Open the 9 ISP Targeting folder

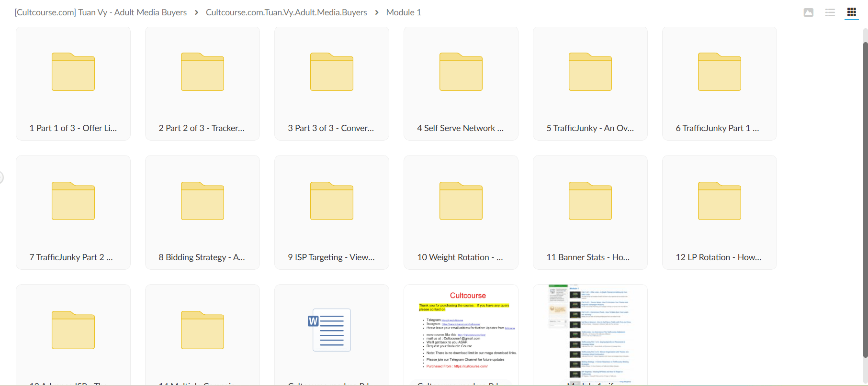(332, 212)
